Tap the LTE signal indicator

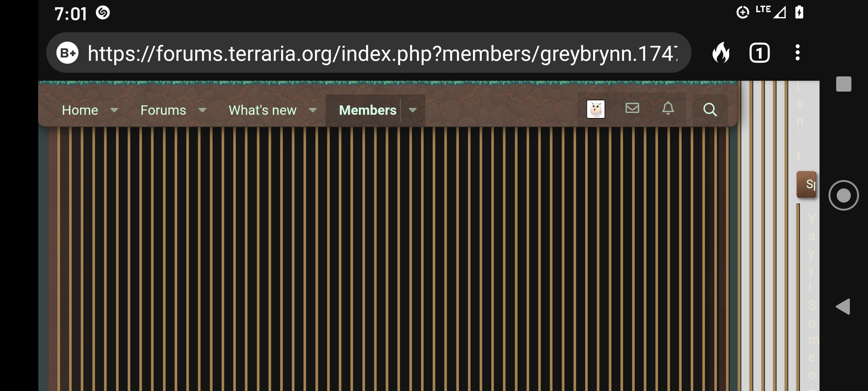(771, 12)
